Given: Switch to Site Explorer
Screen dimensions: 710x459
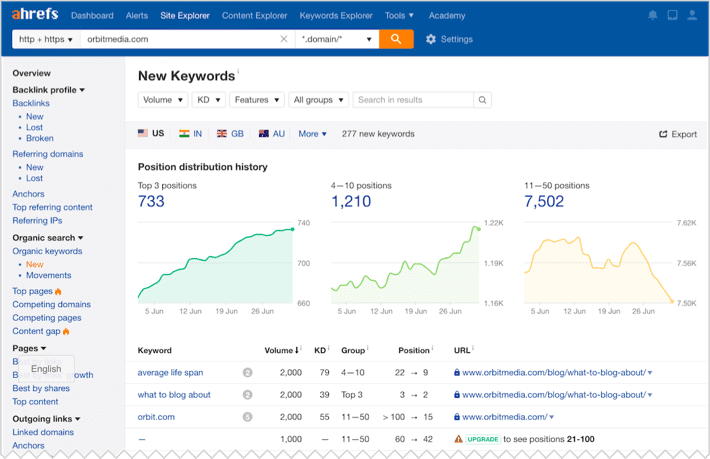Looking at the screenshot, I should pyautogui.click(x=185, y=15).
